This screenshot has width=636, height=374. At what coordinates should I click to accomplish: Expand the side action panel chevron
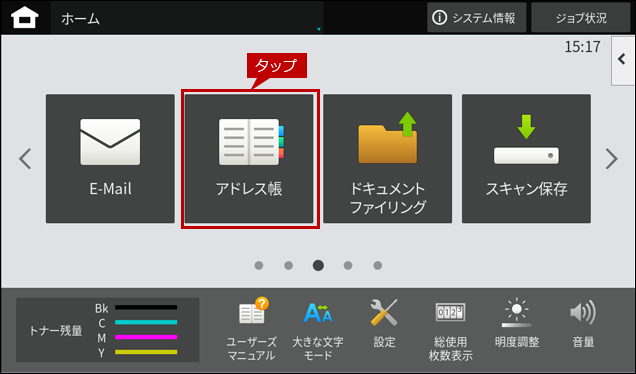pyautogui.click(x=623, y=60)
